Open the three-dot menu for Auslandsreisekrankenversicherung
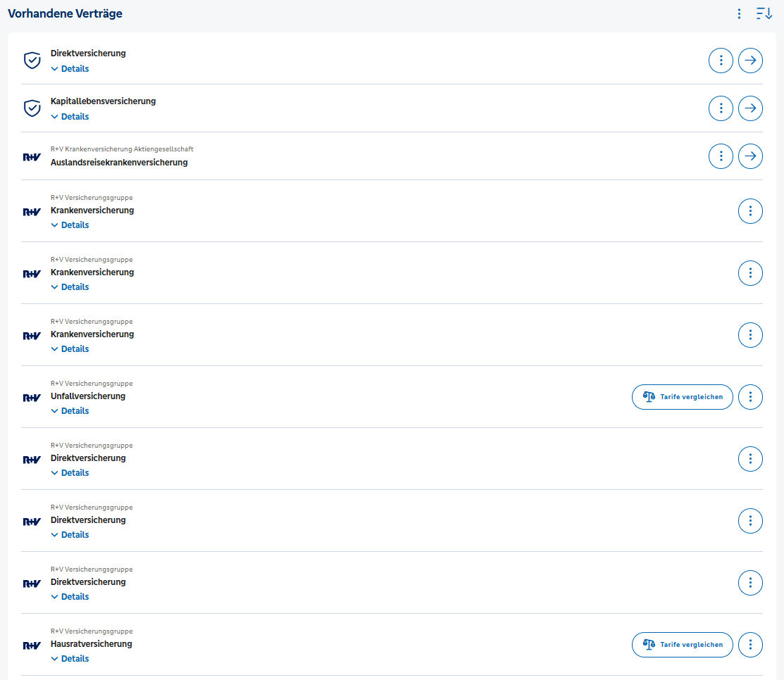Screen dimensions: 784x680 point(721,156)
